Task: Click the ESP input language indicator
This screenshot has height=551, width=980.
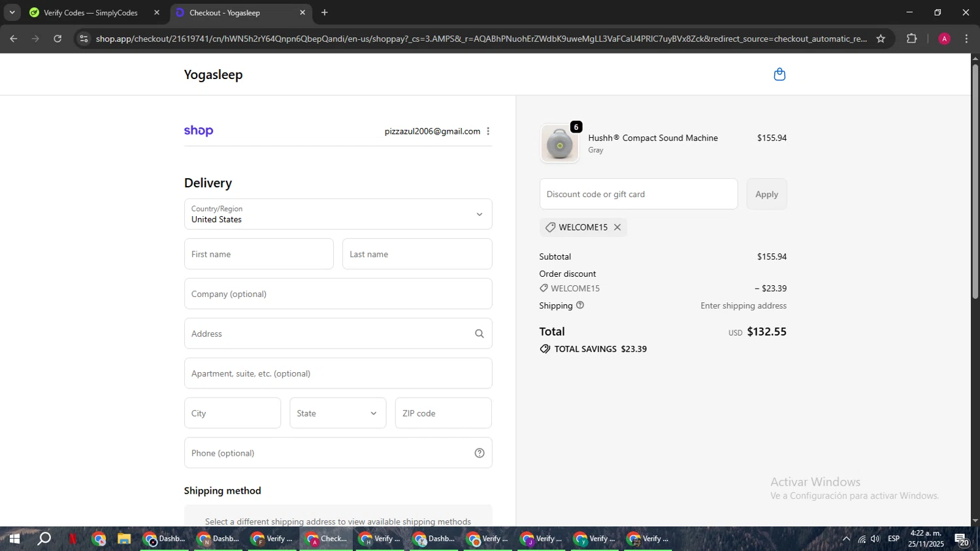Action: click(x=894, y=539)
